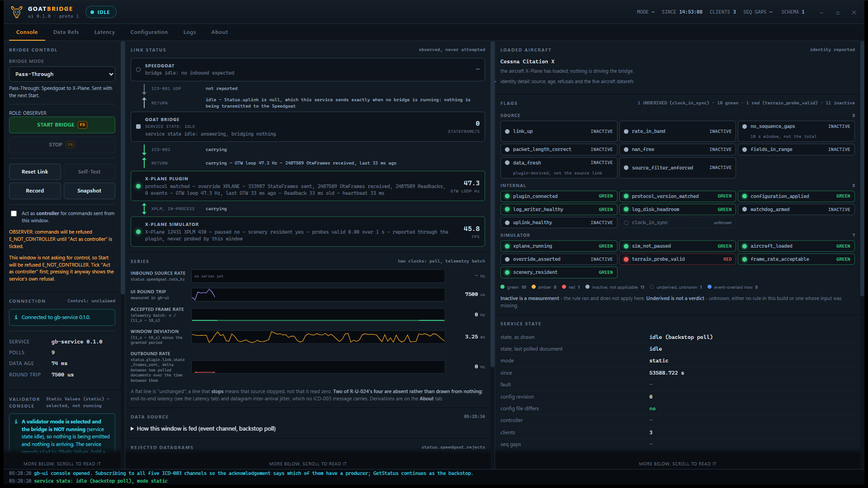Click the Cessna Citation X aircraft name
This screenshot has height=488, width=868.
pyautogui.click(x=527, y=61)
